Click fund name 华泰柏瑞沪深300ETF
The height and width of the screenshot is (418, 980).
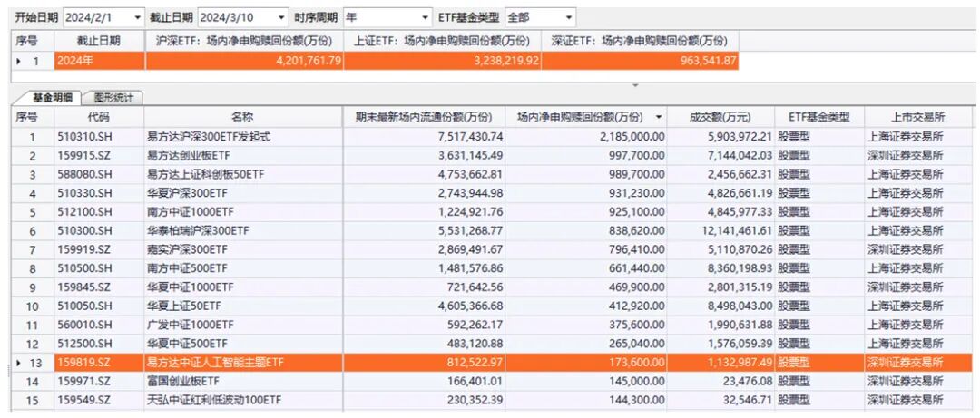pyautogui.click(x=198, y=230)
